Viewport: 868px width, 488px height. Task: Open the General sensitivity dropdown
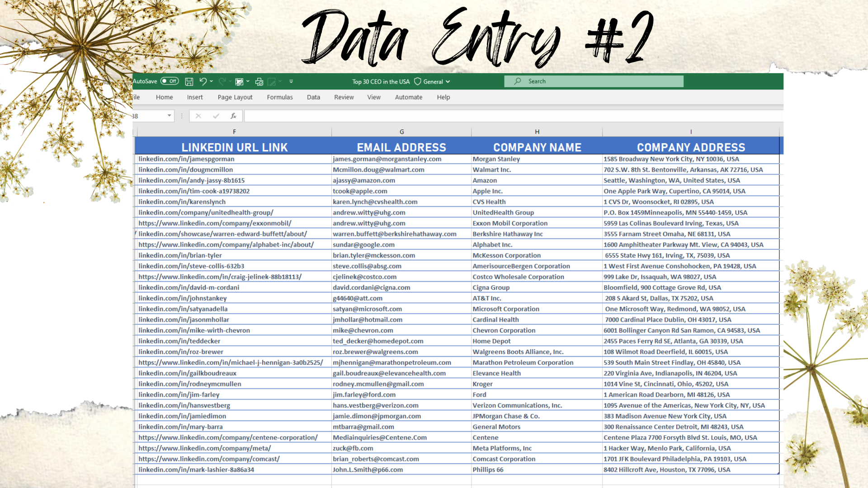(x=448, y=82)
